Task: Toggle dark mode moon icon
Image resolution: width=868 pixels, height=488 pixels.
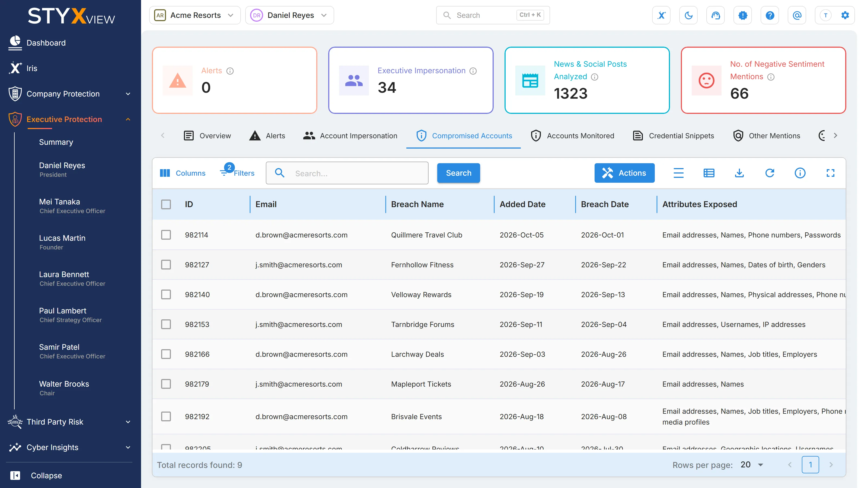Action: [x=688, y=15]
